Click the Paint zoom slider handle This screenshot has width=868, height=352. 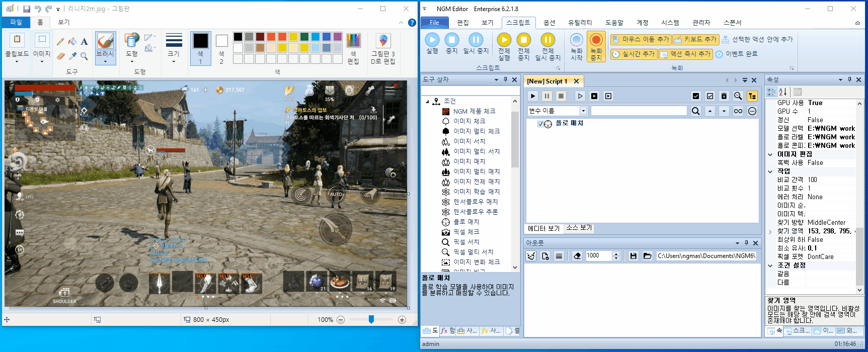371,319
